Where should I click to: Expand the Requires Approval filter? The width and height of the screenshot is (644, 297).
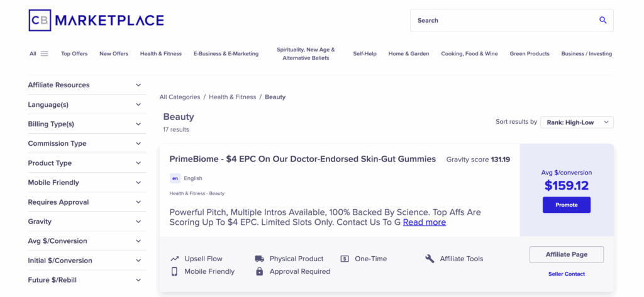85,202
